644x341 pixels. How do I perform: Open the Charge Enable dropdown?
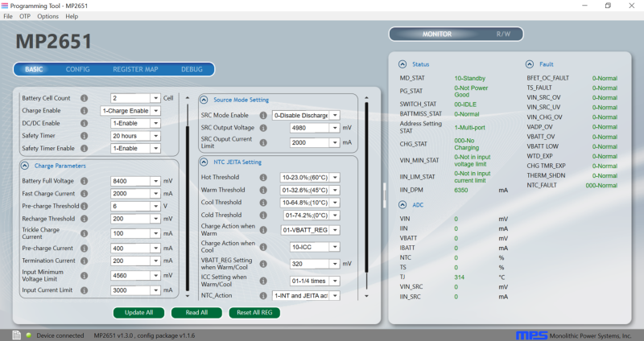[x=155, y=111]
